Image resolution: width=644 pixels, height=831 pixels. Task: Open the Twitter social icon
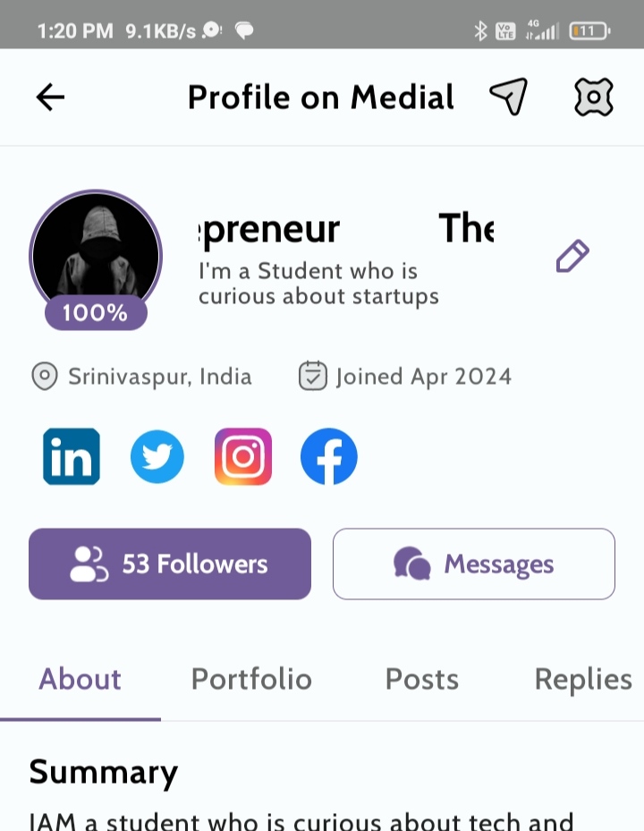pyautogui.click(x=157, y=456)
